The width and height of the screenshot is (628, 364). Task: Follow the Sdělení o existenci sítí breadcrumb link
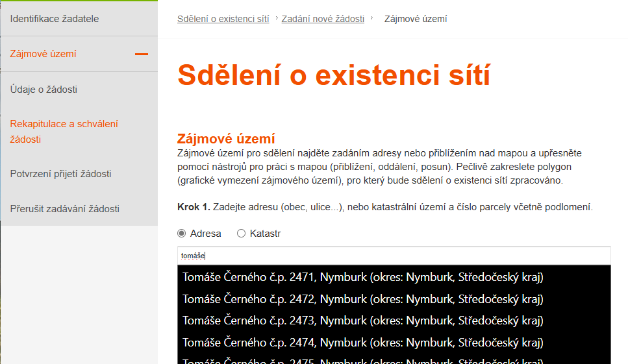click(223, 19)
